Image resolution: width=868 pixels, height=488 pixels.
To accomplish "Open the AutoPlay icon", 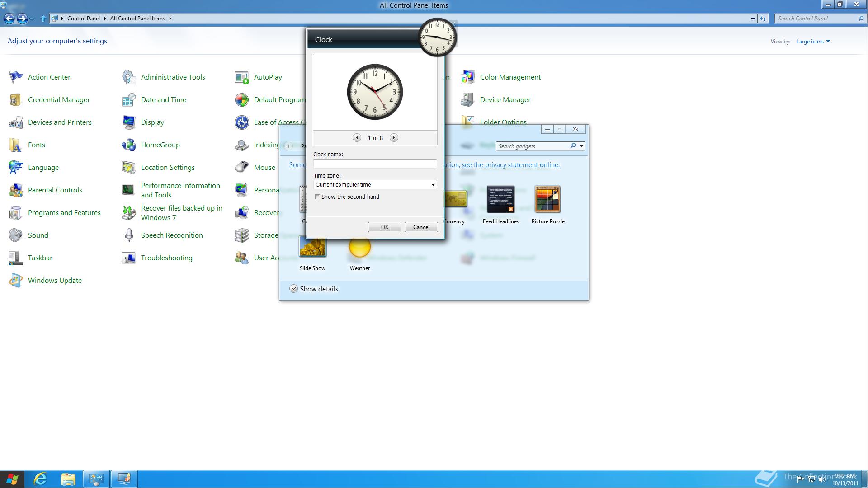I will (x=242, y=77).
